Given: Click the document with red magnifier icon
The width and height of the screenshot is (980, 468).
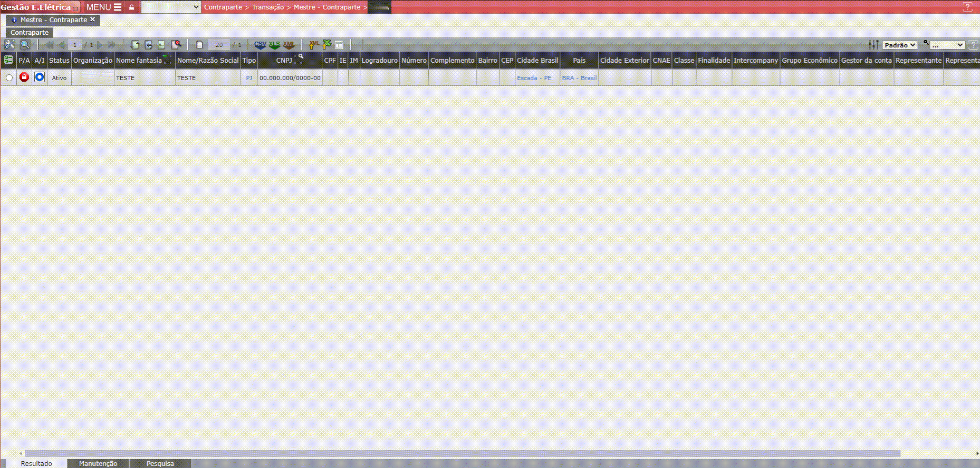Looking at the screenshot, I should pyautogui.click(x=176, y=45).
